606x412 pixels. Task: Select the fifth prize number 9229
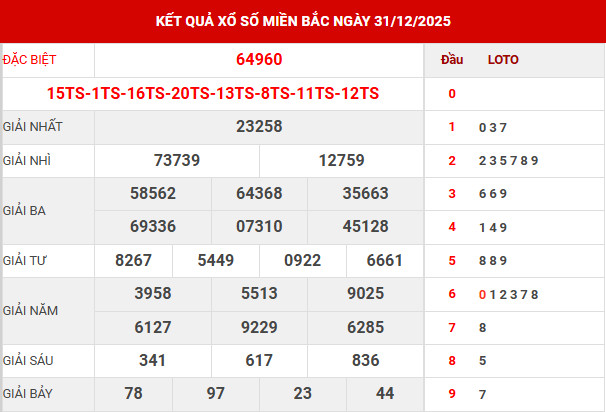pyautogui.click(x=260, y=327)
